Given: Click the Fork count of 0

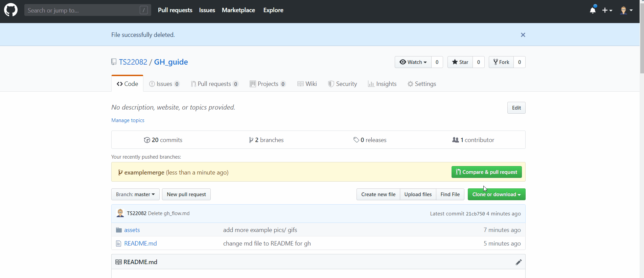Looking at the screenshot, I should coord(520,62).
